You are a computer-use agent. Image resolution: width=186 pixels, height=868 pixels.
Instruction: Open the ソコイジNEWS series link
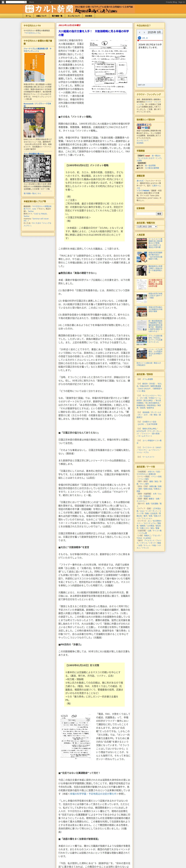click(x=143, y=191)
